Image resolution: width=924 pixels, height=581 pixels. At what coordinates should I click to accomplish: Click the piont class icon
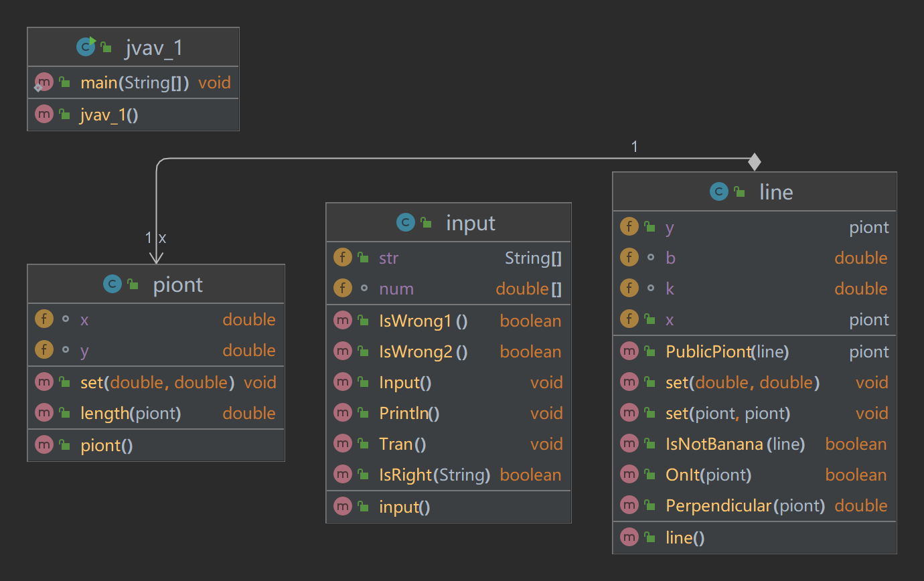pos(112,284)
